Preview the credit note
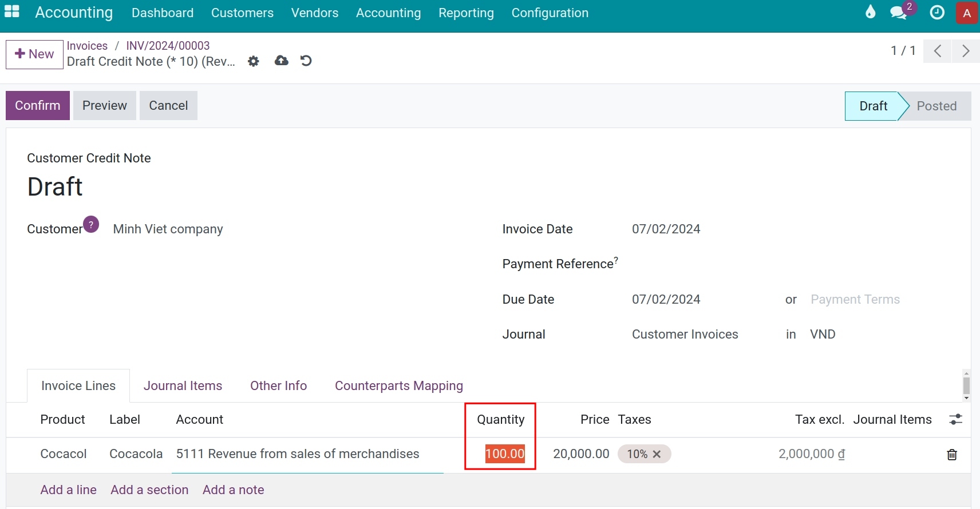 click(105, 105)
